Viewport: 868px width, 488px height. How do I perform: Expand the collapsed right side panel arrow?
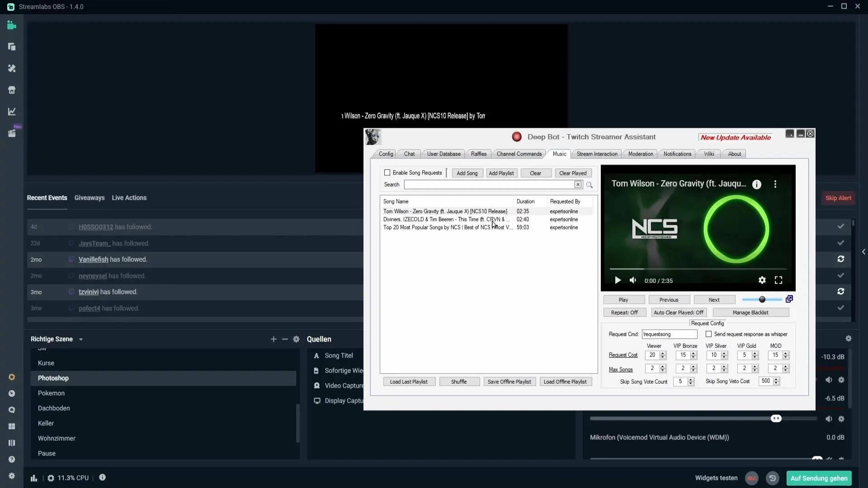tap(863, 252)
